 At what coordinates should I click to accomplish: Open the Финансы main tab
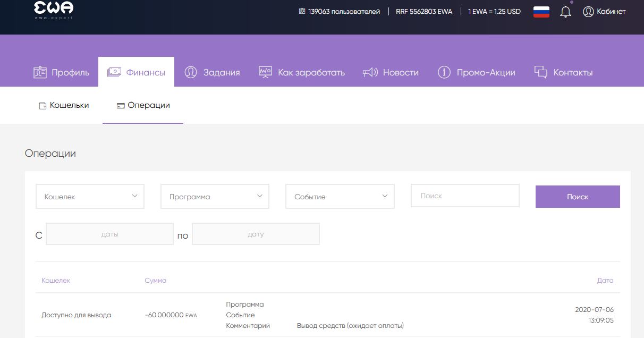click(137, 72)
